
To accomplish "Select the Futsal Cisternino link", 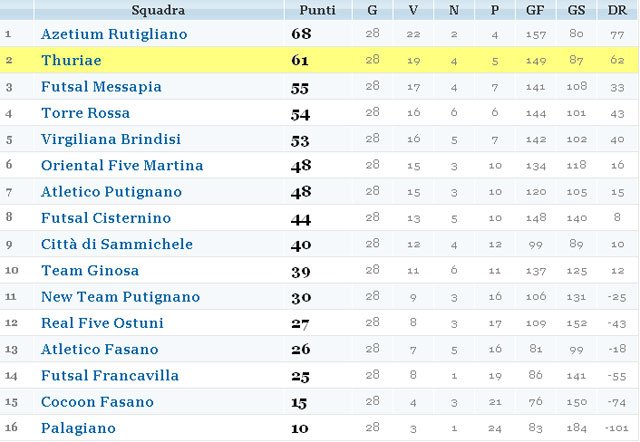I will pos(106,218).
